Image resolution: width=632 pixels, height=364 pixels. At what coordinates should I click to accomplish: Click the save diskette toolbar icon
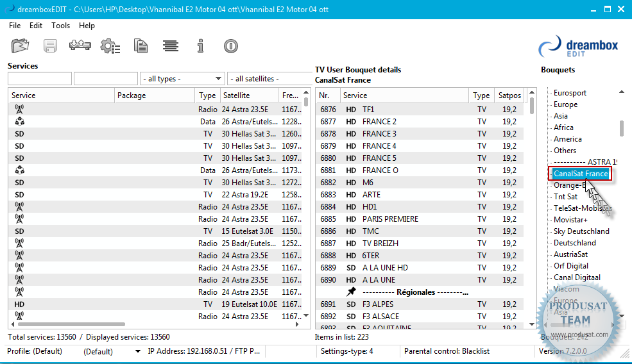[x=51, y=46]
